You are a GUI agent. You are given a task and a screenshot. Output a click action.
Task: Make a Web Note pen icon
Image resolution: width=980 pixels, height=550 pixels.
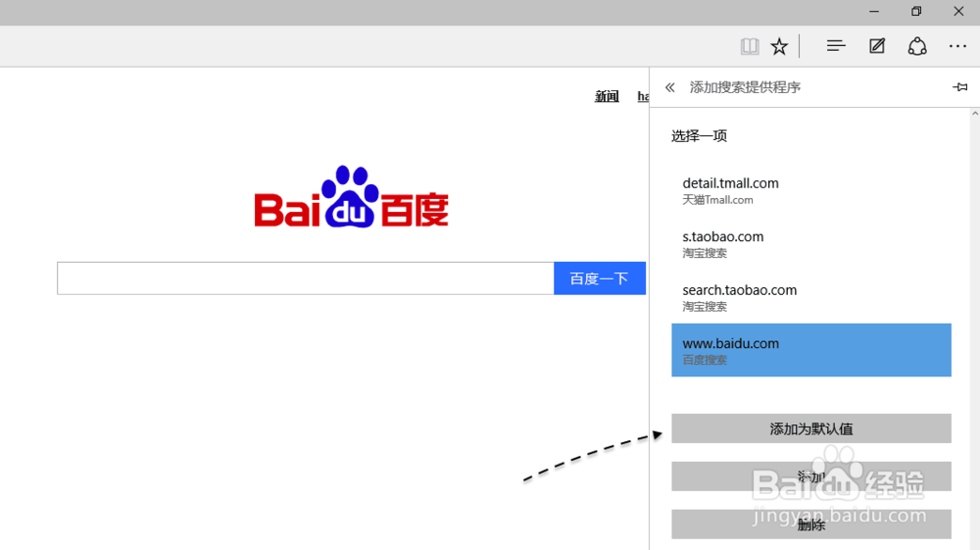[x=877, y=46]
